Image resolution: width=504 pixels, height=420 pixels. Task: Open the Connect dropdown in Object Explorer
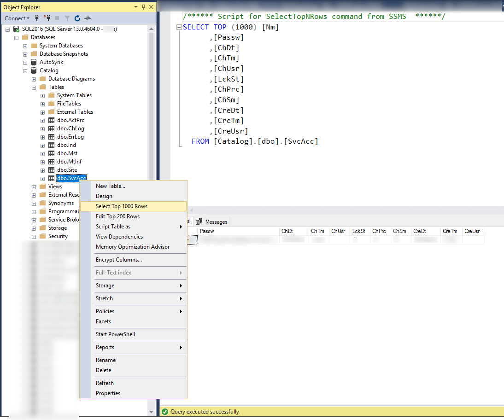point(17,18)
